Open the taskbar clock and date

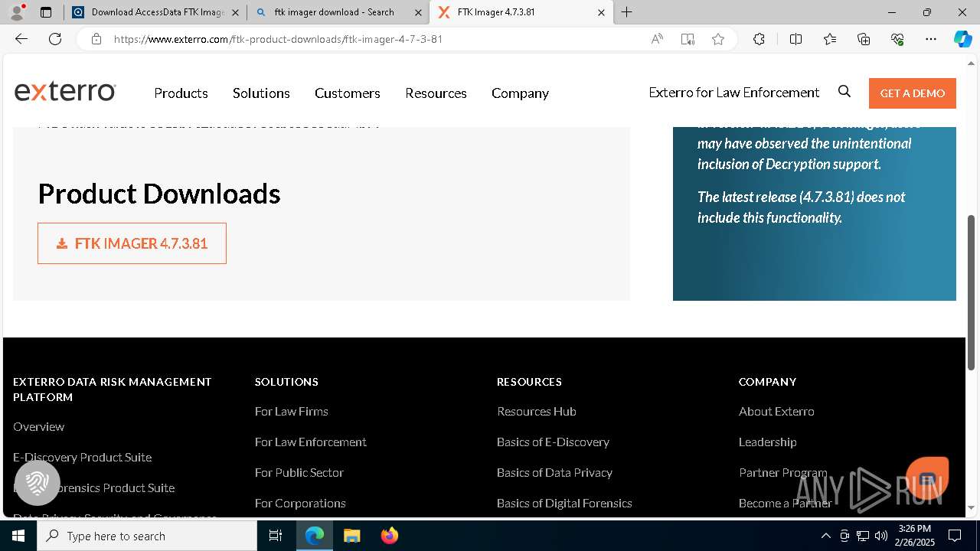(x=916, y=536)
